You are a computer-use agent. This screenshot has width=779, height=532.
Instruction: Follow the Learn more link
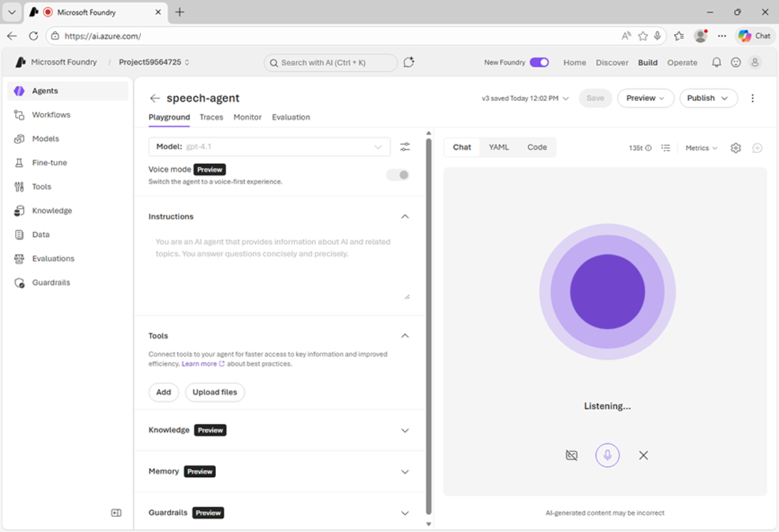point(199,364)
